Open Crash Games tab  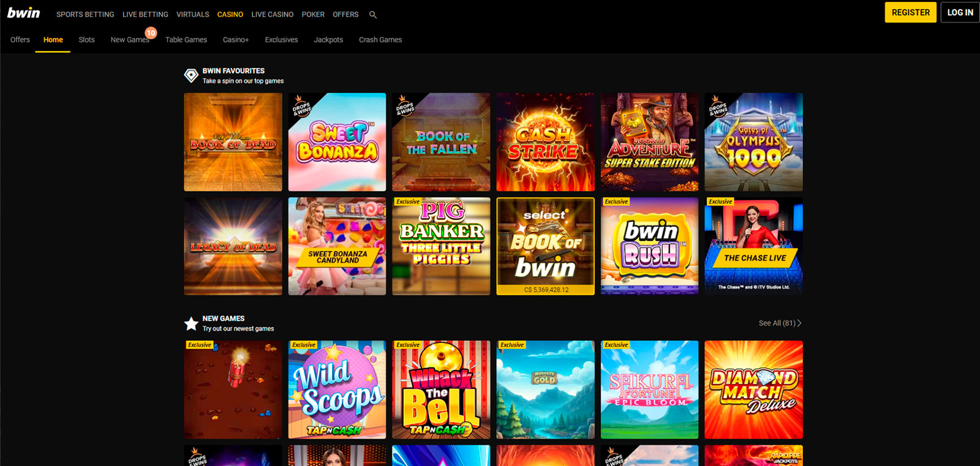(x=380, y=40)
